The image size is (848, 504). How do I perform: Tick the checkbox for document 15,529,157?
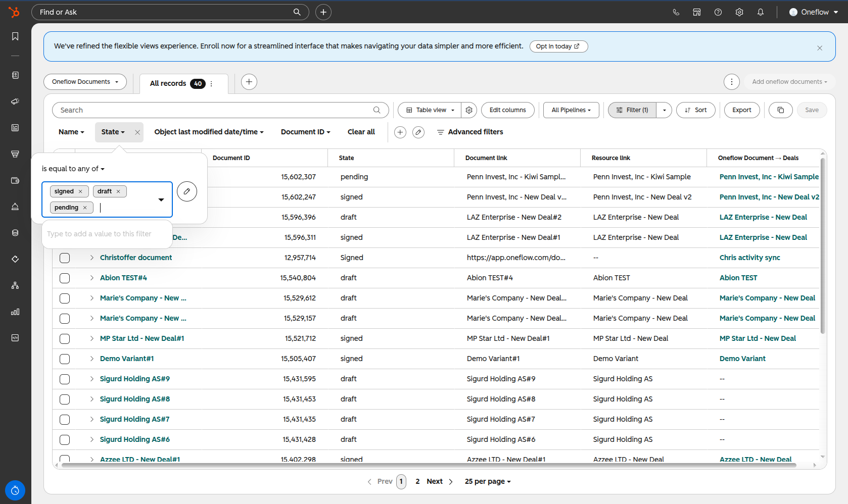click(x=65, y=319)
